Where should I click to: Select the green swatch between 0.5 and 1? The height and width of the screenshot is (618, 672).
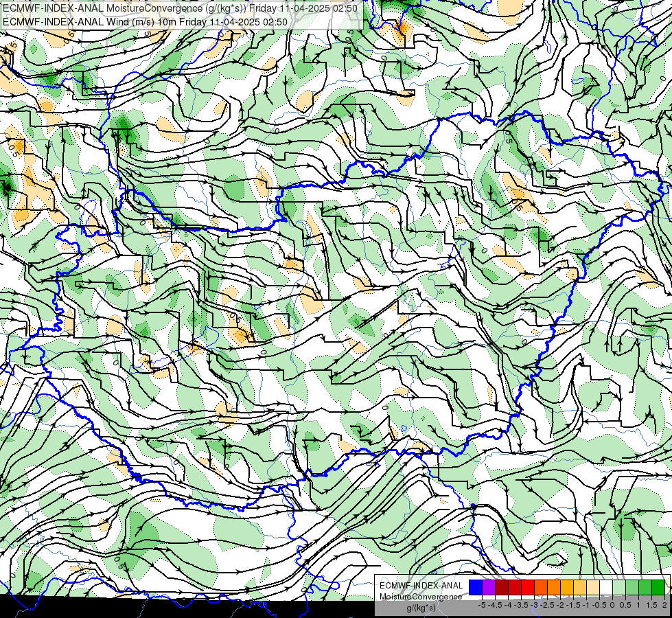coord(632,587)
